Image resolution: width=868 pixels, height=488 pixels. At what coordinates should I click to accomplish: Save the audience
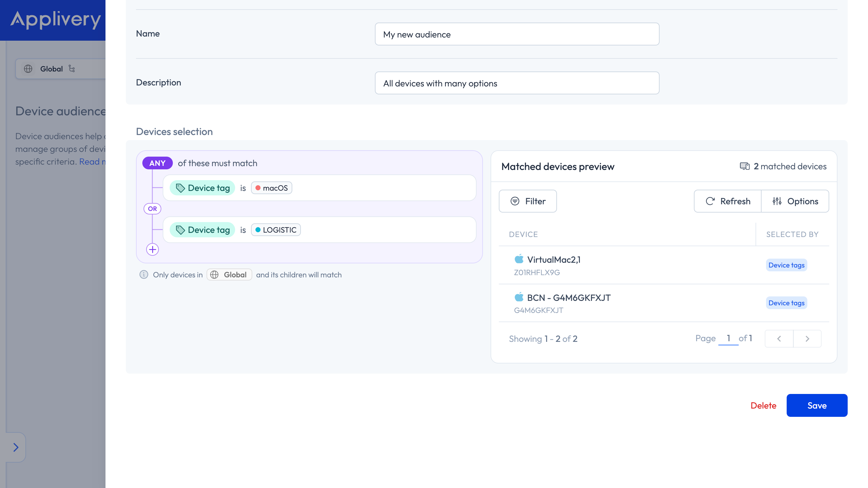(x=817, y=405)
